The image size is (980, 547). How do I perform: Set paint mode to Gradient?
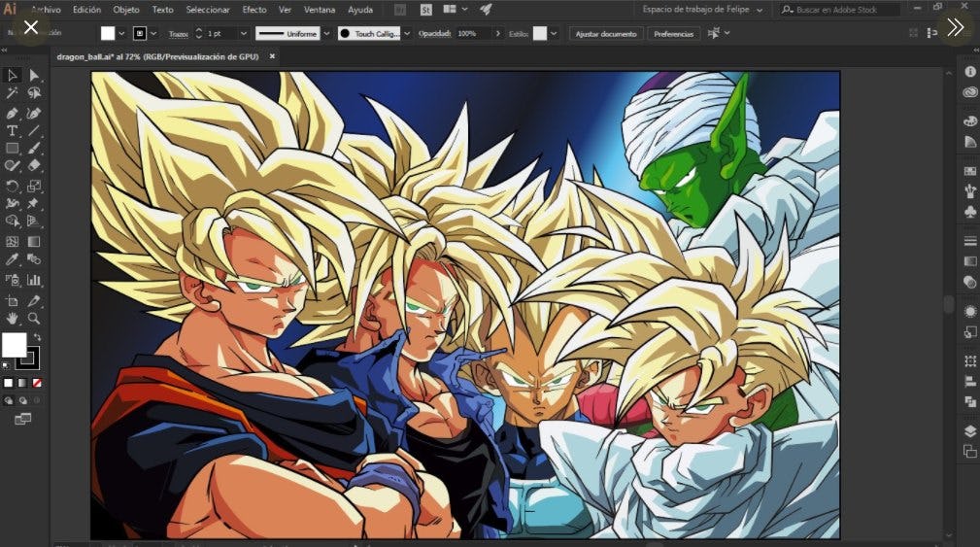tap(22, 383)
